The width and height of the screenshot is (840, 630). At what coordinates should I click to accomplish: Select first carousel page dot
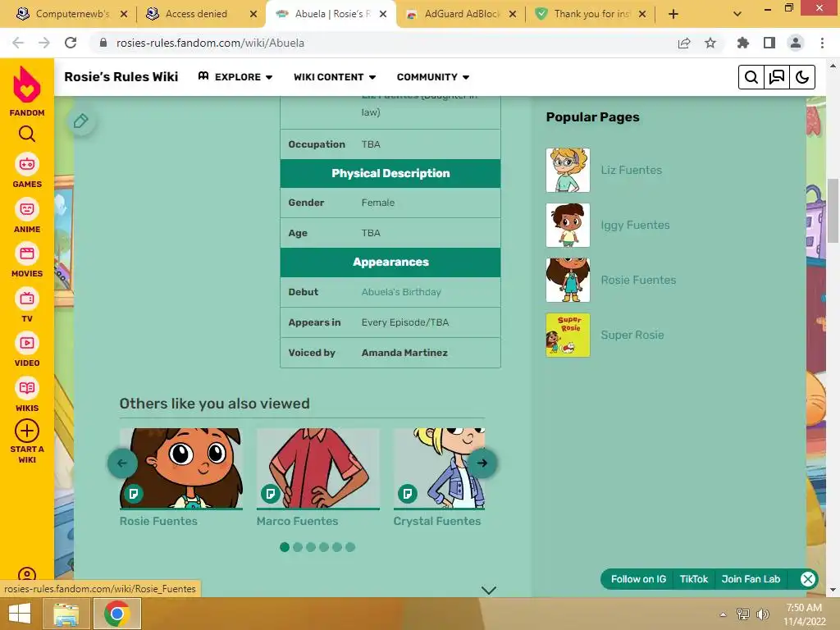tap(285, 547)
